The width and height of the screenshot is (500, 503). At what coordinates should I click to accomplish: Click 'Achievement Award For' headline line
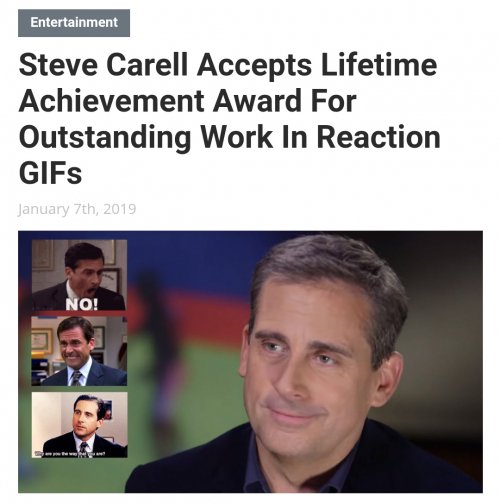point(188,101)
